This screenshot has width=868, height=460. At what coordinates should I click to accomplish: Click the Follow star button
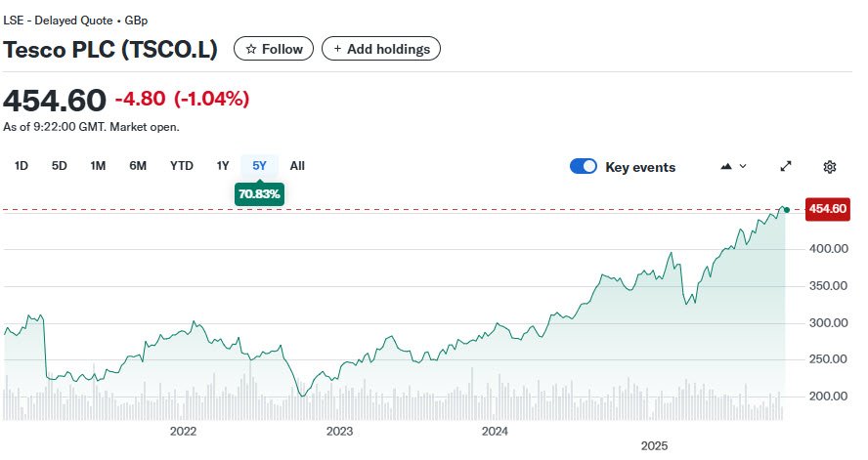pyautogui.click(x=274, y=49)
